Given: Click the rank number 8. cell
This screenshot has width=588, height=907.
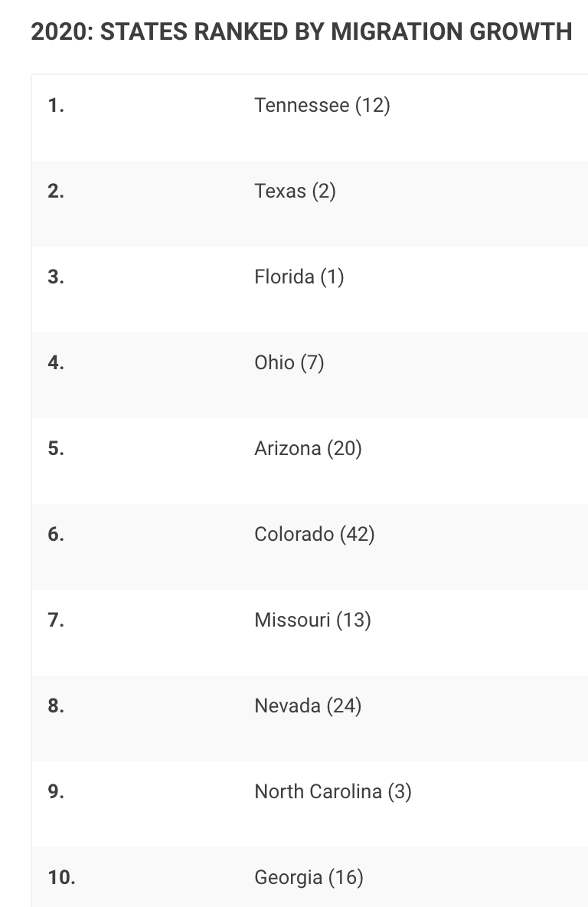Looking at the screenshot, I should click(56, 706).
